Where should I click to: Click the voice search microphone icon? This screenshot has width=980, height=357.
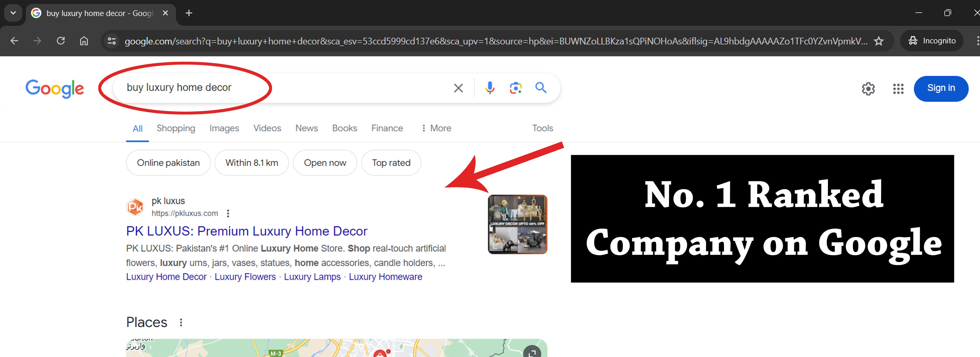(490, 88)
